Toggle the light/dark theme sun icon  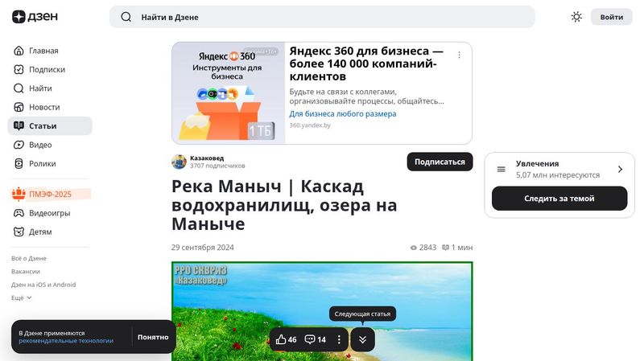tap(576, 17)
